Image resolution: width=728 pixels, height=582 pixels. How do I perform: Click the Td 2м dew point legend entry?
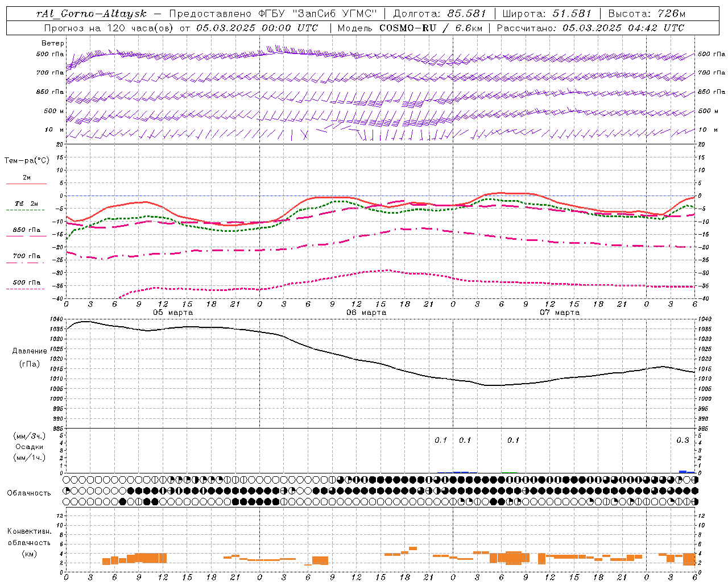26,203
